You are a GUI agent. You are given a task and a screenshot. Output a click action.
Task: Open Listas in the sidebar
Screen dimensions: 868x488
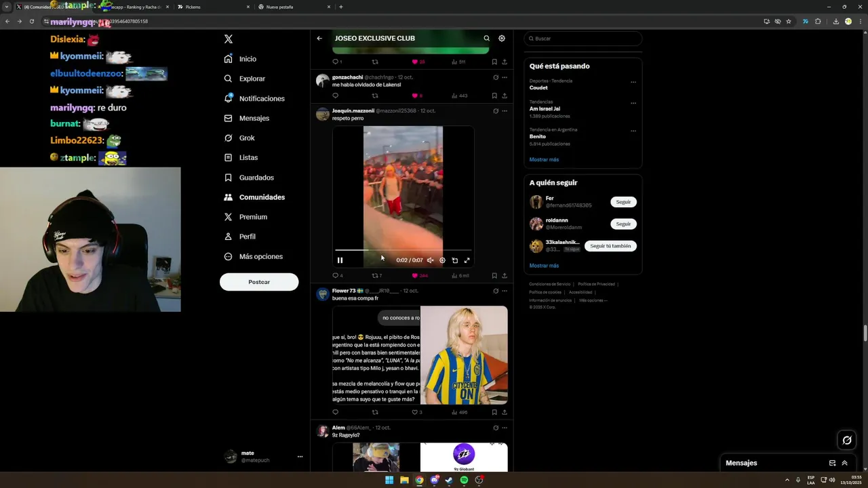coord(241,157)
